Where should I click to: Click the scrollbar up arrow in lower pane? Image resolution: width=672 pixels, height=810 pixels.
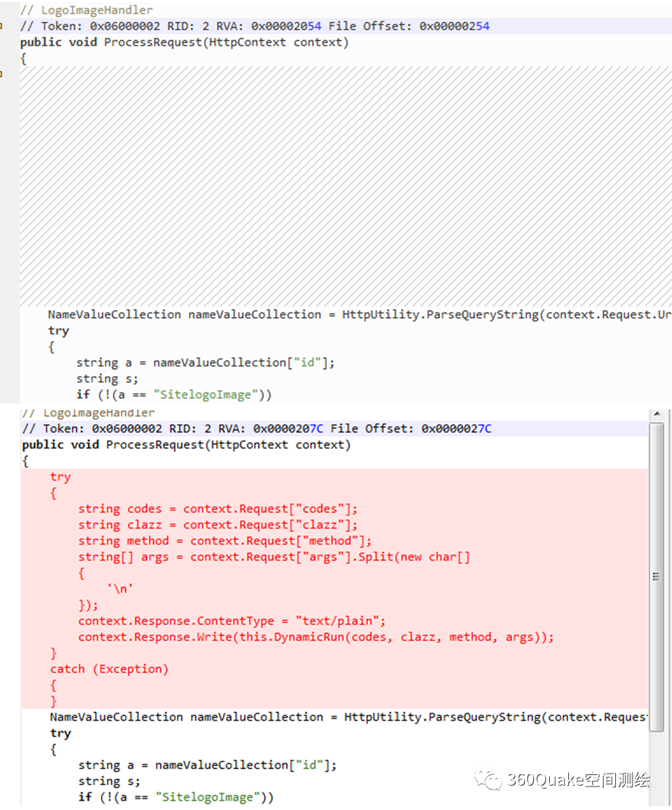tap(657, 414)
